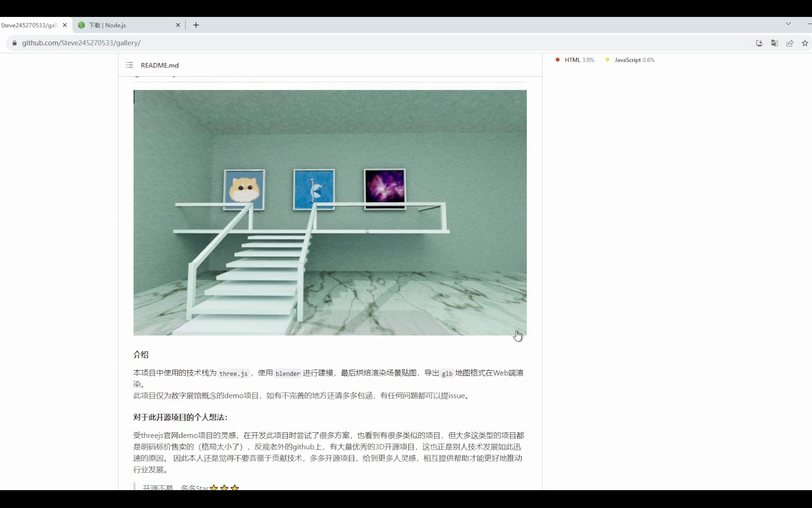The height and width of the screenshot is (508, 812).
Task: Toggle the bookmark star for this page
Action: click(x=804, y=43)
